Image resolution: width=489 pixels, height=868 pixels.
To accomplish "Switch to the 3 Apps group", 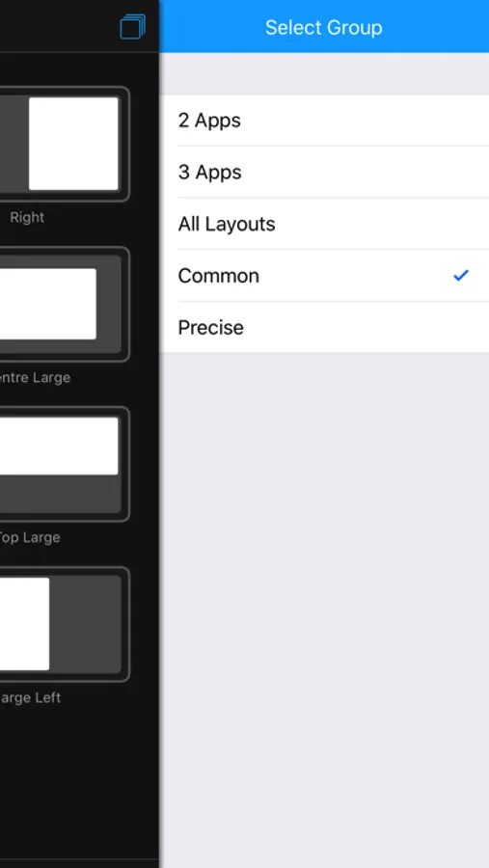I will click(x=324, y=173).
